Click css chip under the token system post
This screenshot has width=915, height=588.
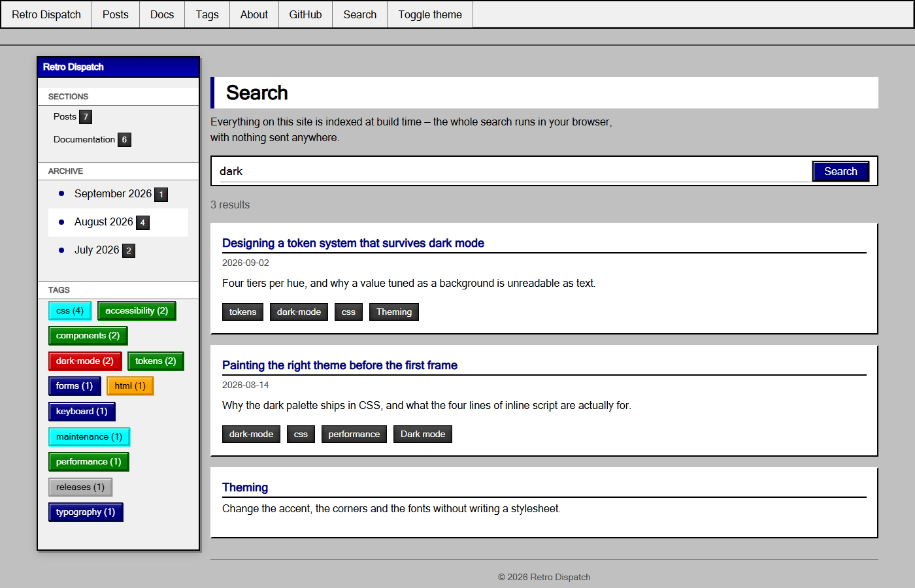348,312
